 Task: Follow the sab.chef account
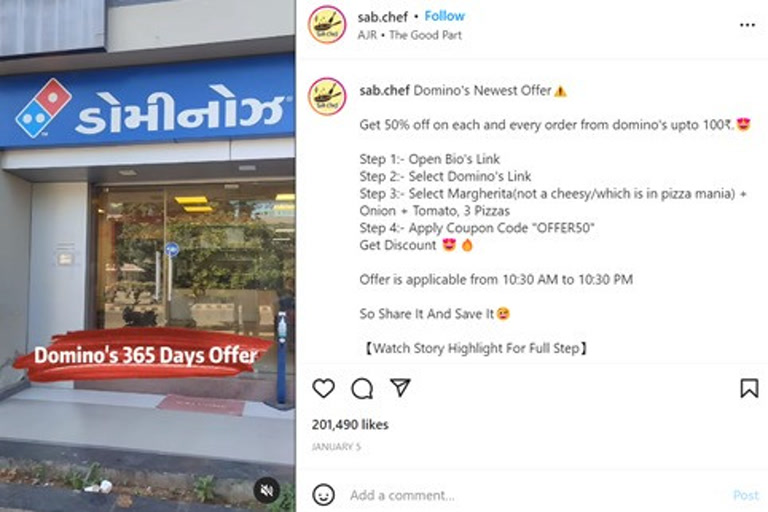444,16
